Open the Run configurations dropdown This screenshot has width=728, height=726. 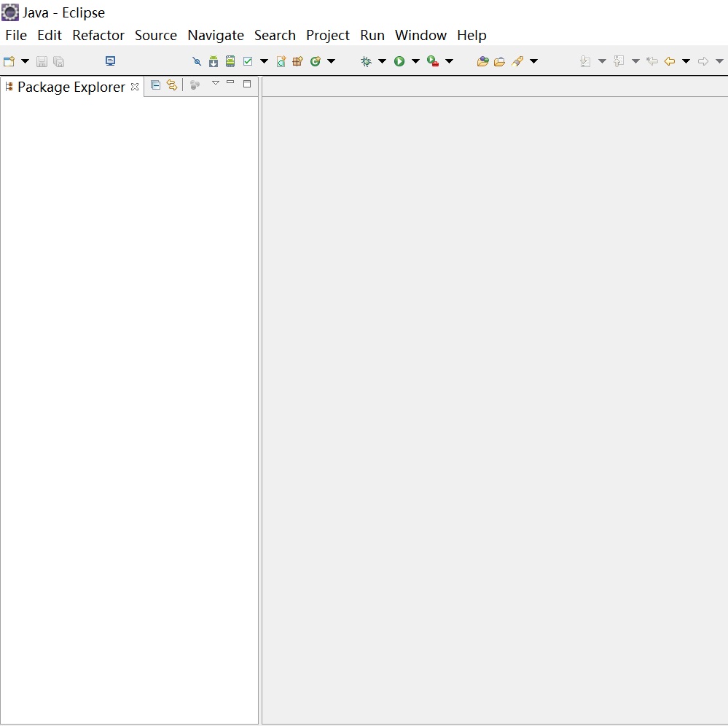coord(417,61)
